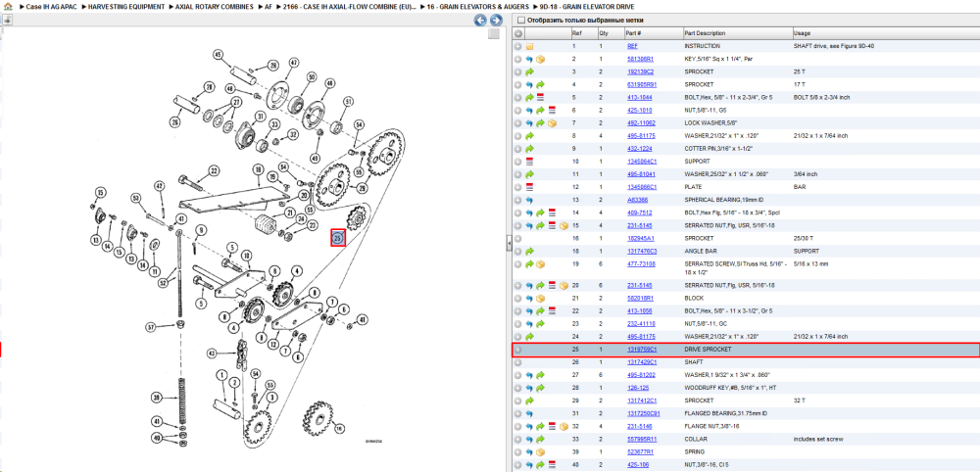Add INSTRUCTION row with its plus icon

[518, 46]
